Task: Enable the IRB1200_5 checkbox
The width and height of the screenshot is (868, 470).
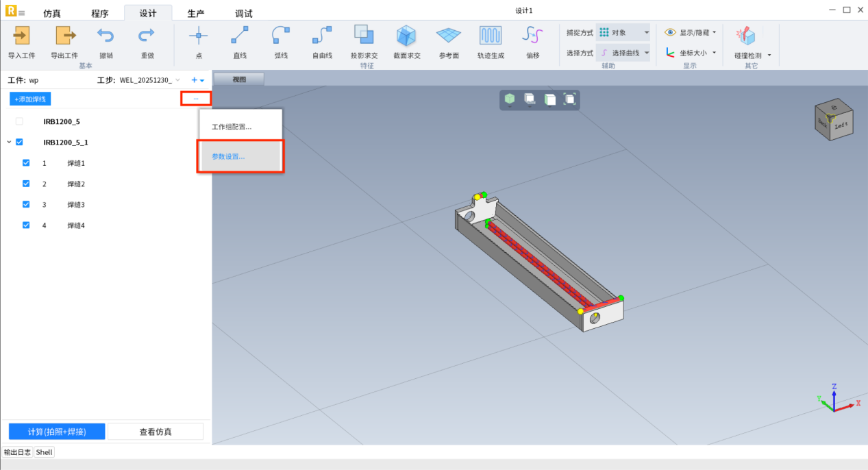Action: (x=19, y=121)
